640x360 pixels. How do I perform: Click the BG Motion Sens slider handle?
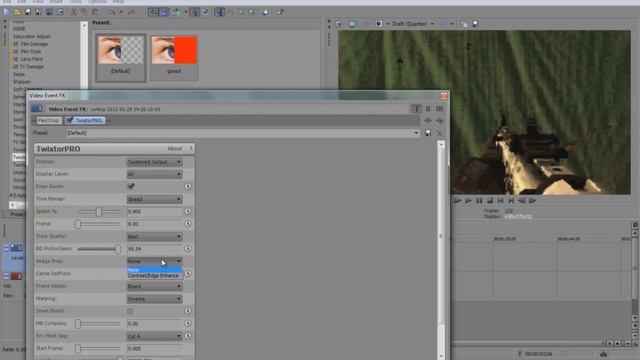(118, 249)
